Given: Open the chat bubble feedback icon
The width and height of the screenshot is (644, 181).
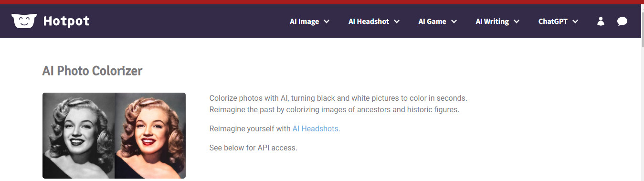Looking at the screenshot, I should (x=622, y=21).
